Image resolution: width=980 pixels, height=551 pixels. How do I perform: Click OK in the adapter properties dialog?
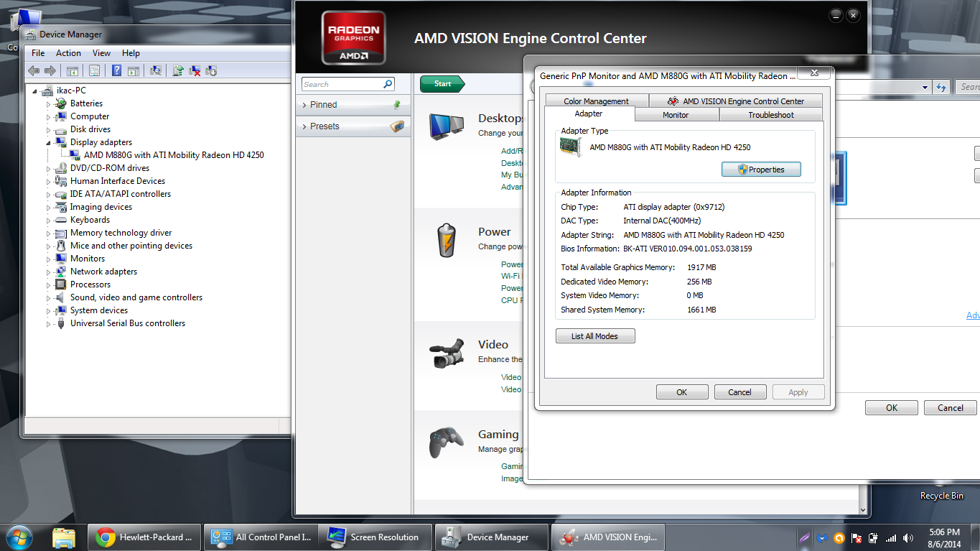[x=682, y=392]
